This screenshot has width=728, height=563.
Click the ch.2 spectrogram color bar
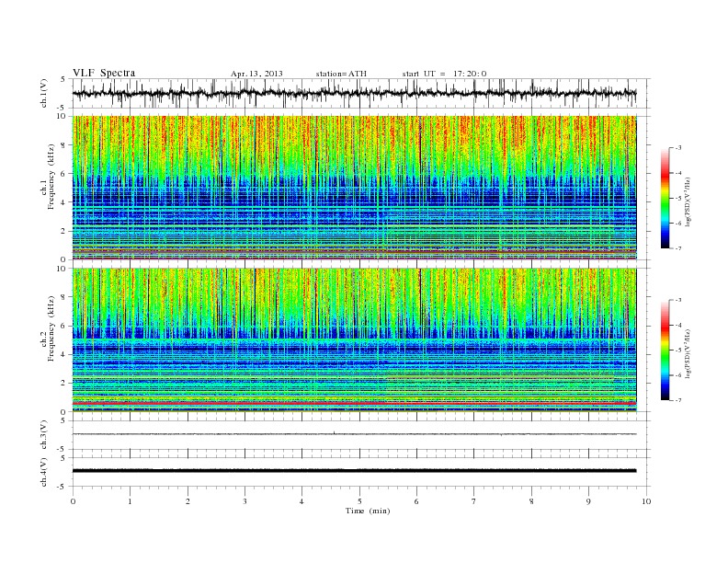pyautogui.click(x=665, y=350)
